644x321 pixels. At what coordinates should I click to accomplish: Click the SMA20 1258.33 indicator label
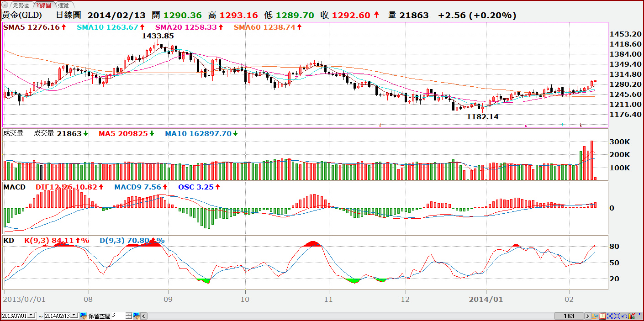tap(189, 27)
